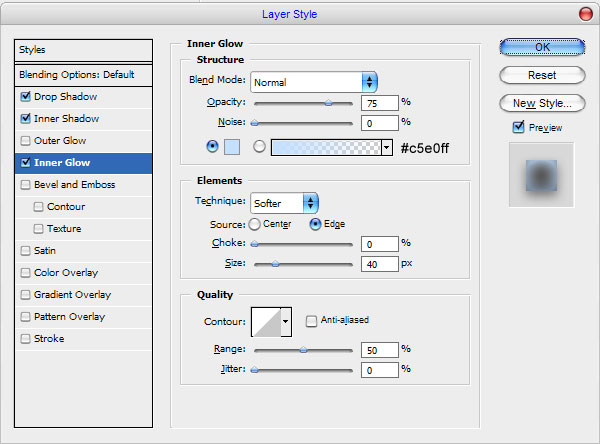Uncheck the Drop Shadow checkbox
The height and width of the screenshot is (444, 600).
pyautogui.click(x=25, y=96)
